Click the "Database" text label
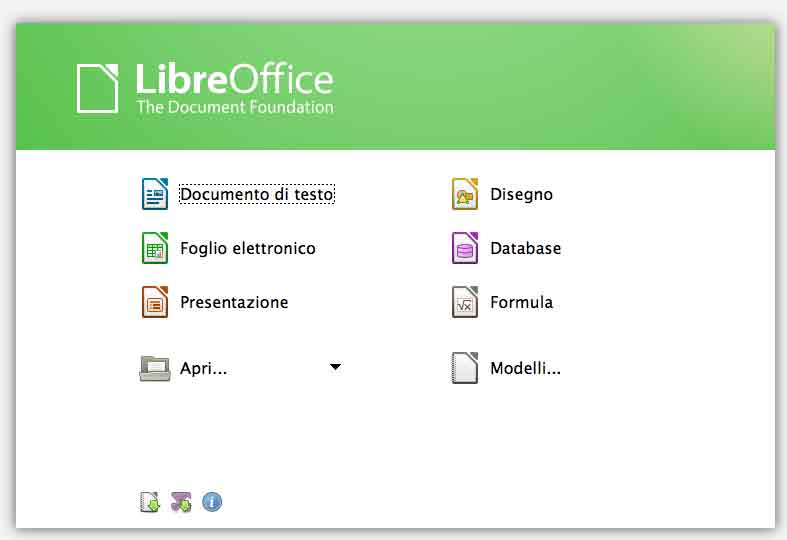Image resolution: width=787 pixels, height=540 pixels. tap(525, 248)
